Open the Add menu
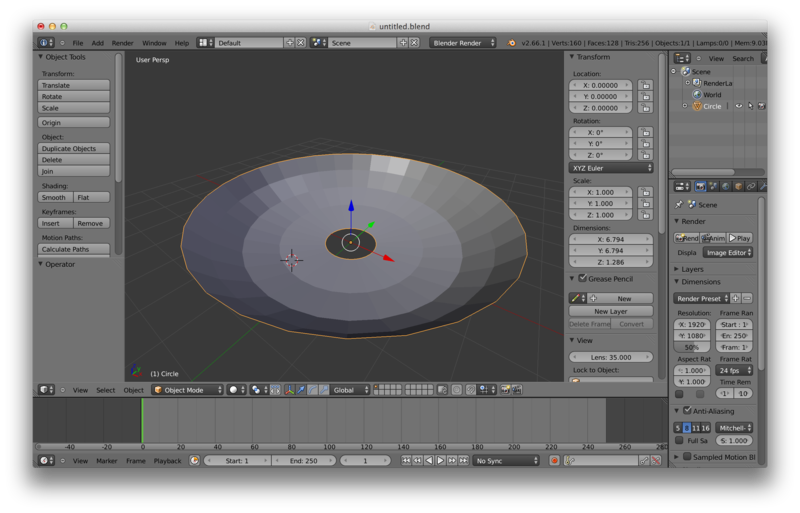 coord(97,43)
